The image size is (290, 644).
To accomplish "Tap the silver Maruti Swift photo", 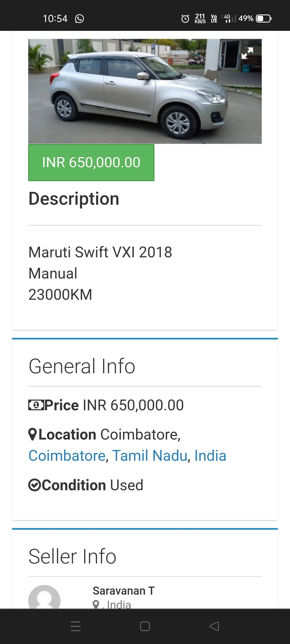I will pos(145,91).
